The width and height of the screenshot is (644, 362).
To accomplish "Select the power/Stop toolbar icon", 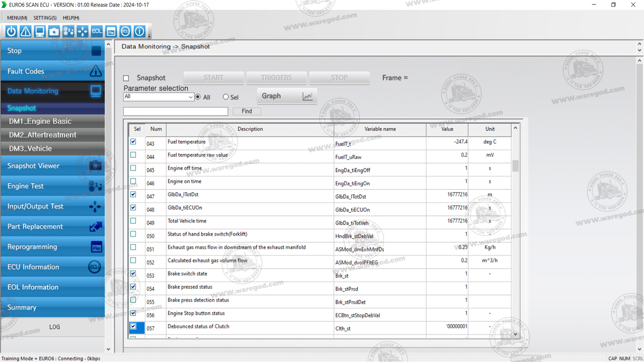I will pyautogui.click(x=11, y=31).
